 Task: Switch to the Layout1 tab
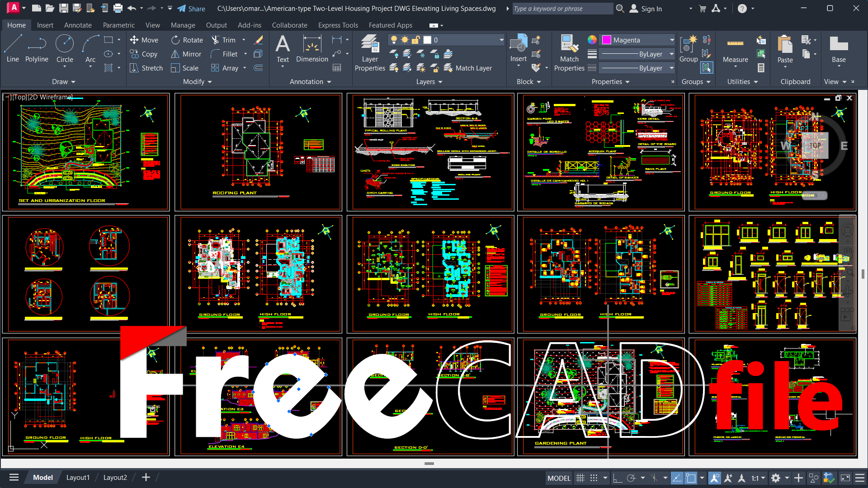point(78,478)
